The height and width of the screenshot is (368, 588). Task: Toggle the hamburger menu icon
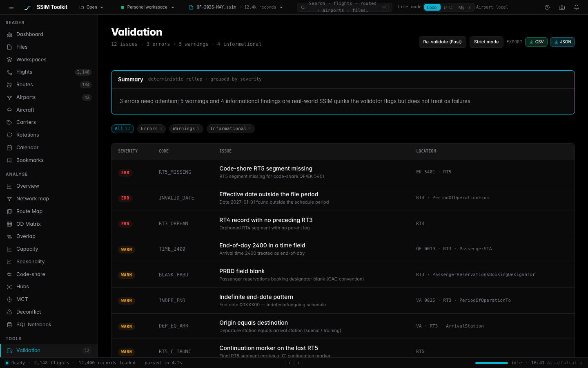11,7
